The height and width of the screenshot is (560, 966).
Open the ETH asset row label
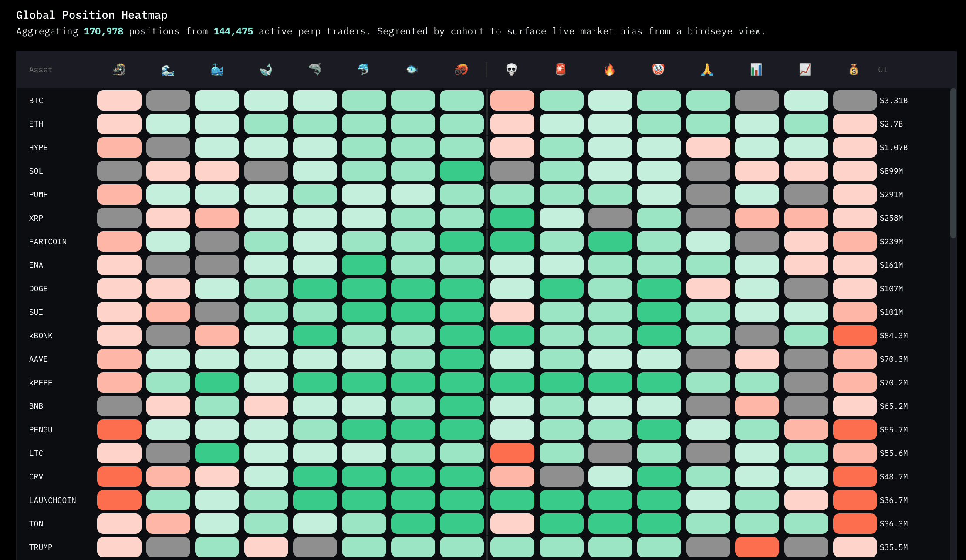point(36,124)
